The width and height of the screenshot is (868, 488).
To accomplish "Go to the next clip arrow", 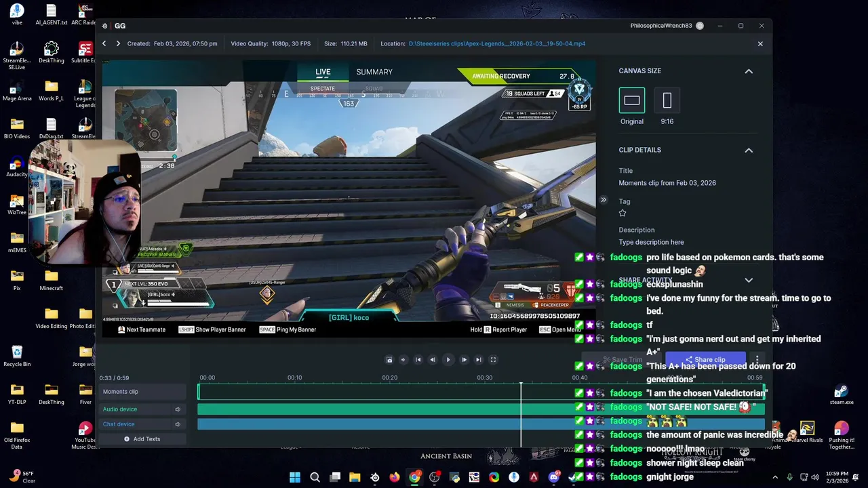I will coord(118,43).
